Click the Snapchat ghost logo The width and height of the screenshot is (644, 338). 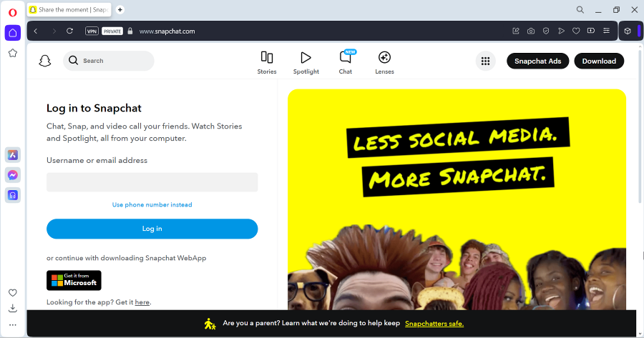(45, 61)
